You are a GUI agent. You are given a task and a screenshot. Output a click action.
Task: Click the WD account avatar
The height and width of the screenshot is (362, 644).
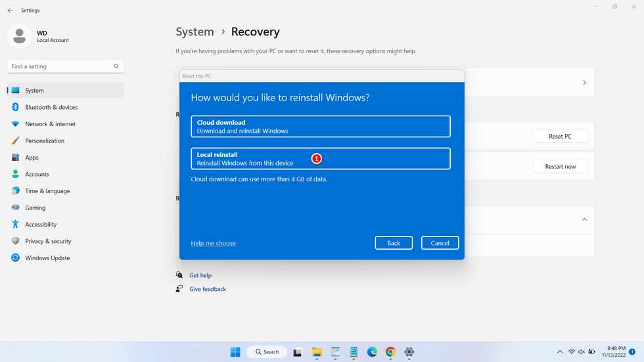pyautogui.click(x=19, y=36)
